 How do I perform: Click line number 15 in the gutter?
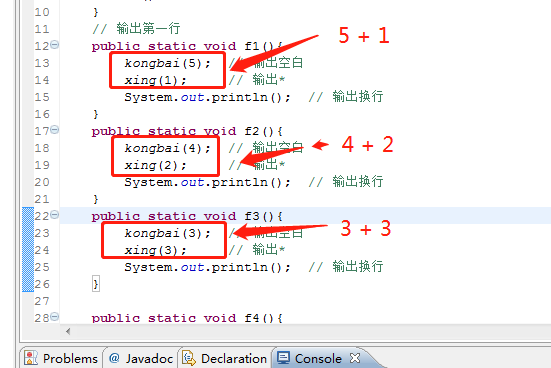42,97
